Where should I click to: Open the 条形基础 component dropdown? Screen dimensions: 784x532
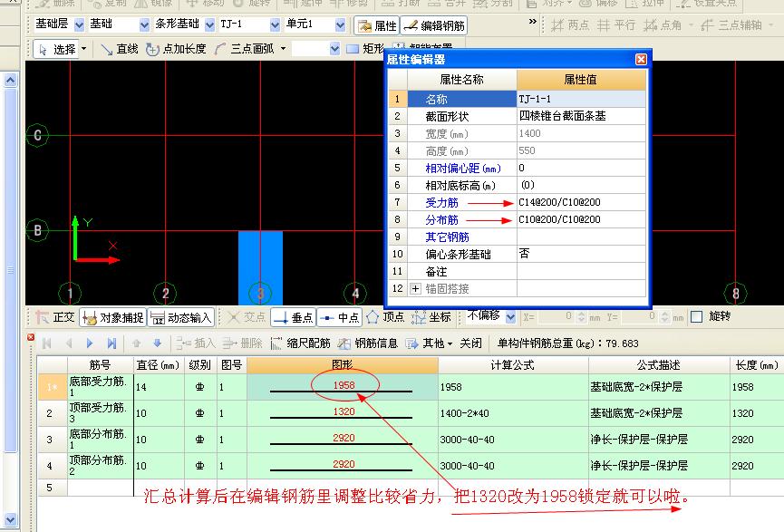(x=210, y=24)
